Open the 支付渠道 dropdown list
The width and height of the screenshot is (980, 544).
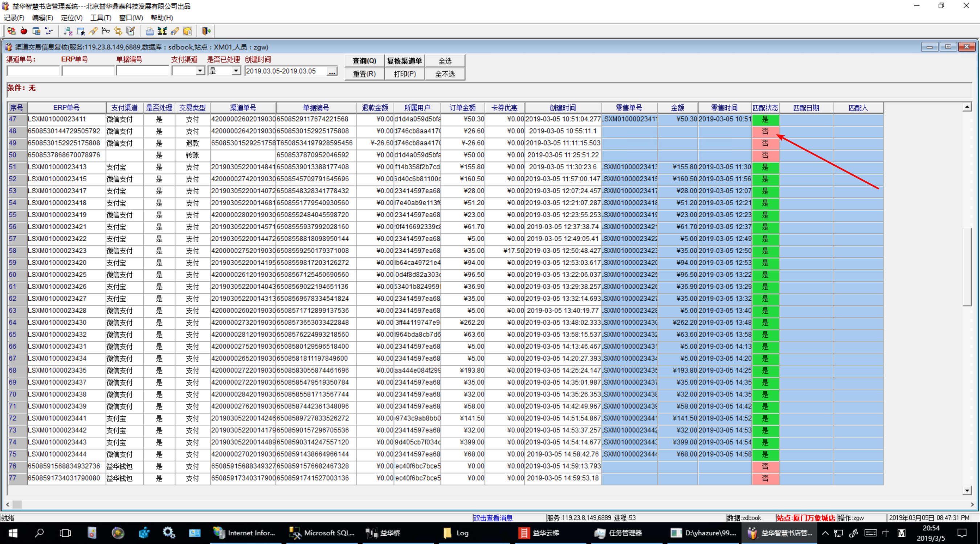click(x=200, y=71)
